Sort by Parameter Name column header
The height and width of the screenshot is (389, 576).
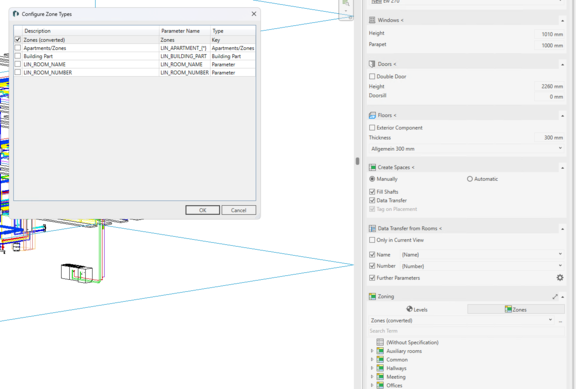pos(185,31)
